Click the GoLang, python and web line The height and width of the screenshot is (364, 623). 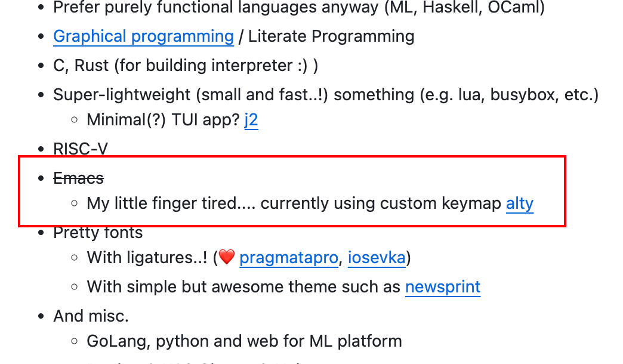[x=244, y=341]
